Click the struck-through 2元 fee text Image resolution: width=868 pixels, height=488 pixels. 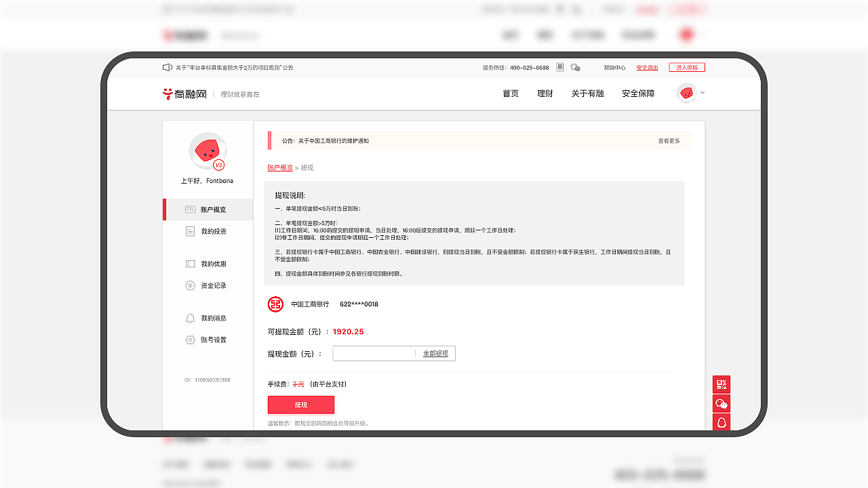pos(298,384)
